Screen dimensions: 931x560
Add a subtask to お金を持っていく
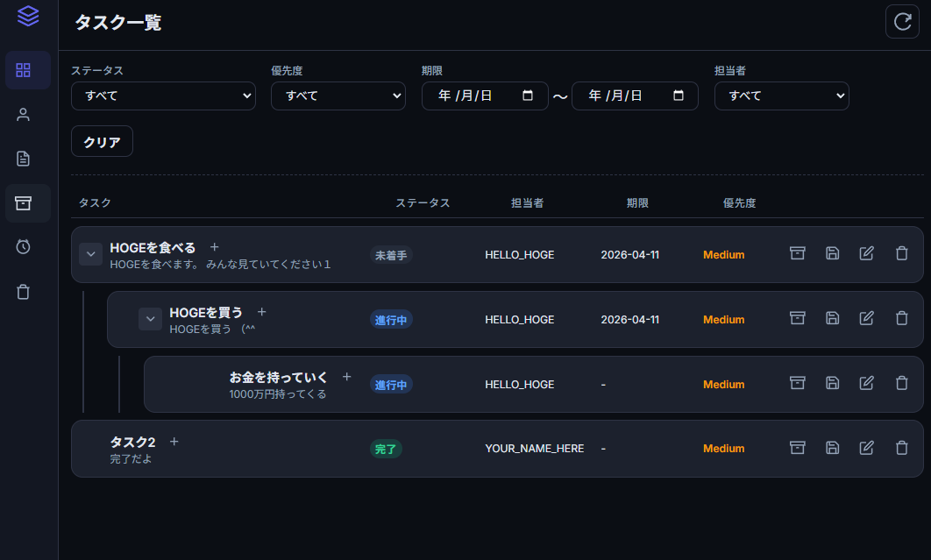[347, 377]
